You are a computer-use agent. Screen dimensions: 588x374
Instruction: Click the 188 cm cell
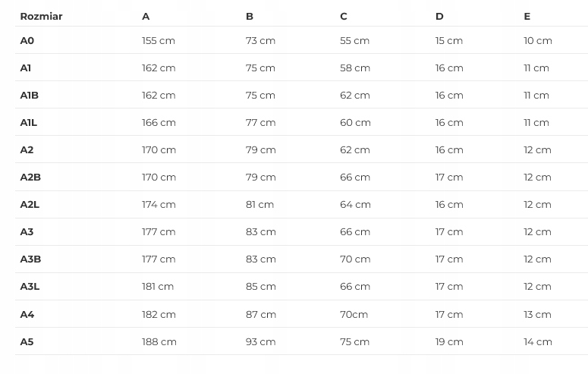pyautogui.click(x=159, y=341)
